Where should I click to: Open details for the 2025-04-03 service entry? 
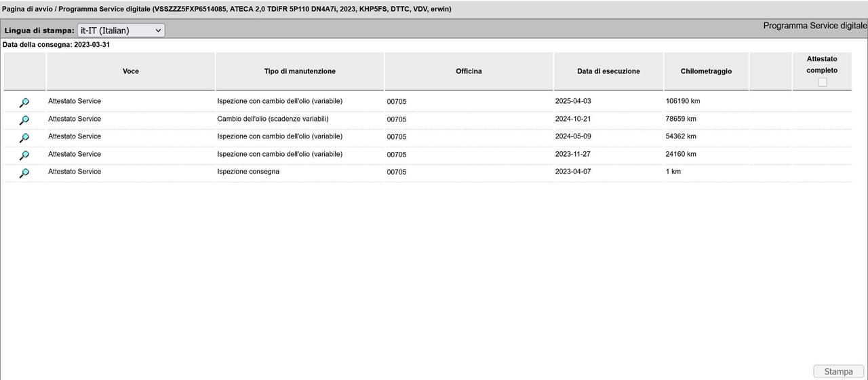point(24,102)
